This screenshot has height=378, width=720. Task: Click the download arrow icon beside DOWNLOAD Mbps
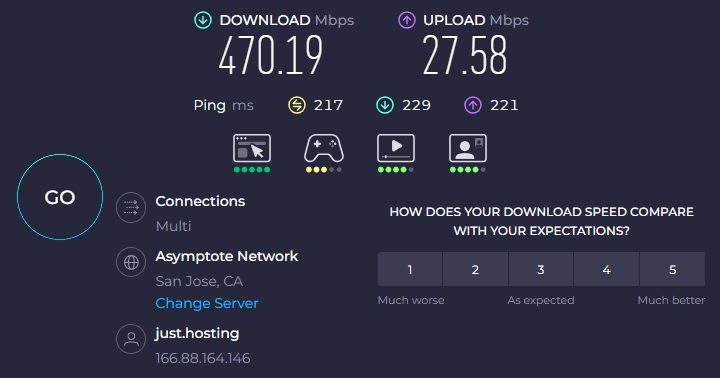click(203, 20)
